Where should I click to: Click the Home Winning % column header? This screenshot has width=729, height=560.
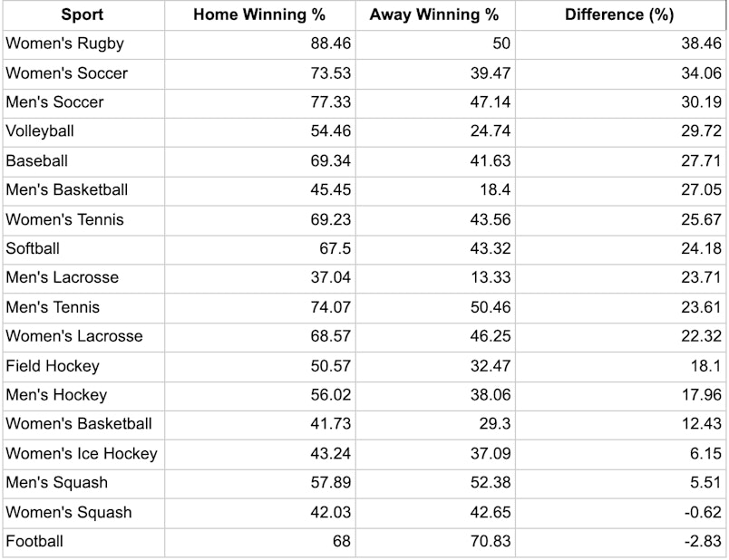[x=259, y=15]
